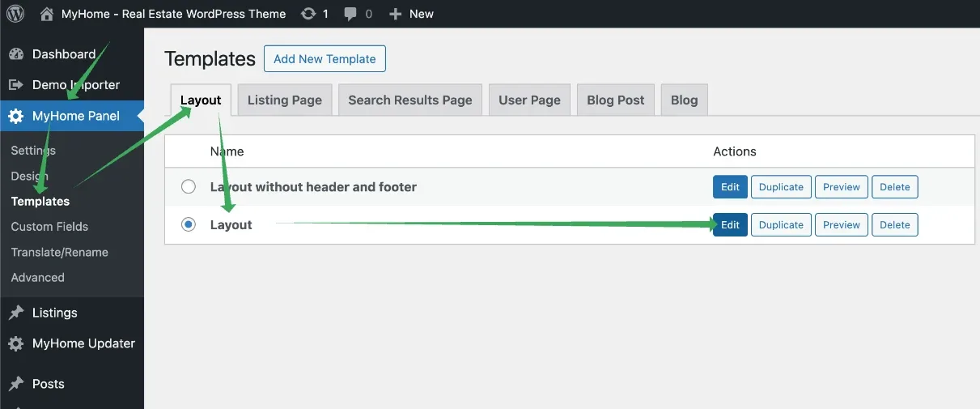Click the Demo Importer arrow icon
This screenshot has width=980, height=409.
pyautogui.click(x=15, y=85)
